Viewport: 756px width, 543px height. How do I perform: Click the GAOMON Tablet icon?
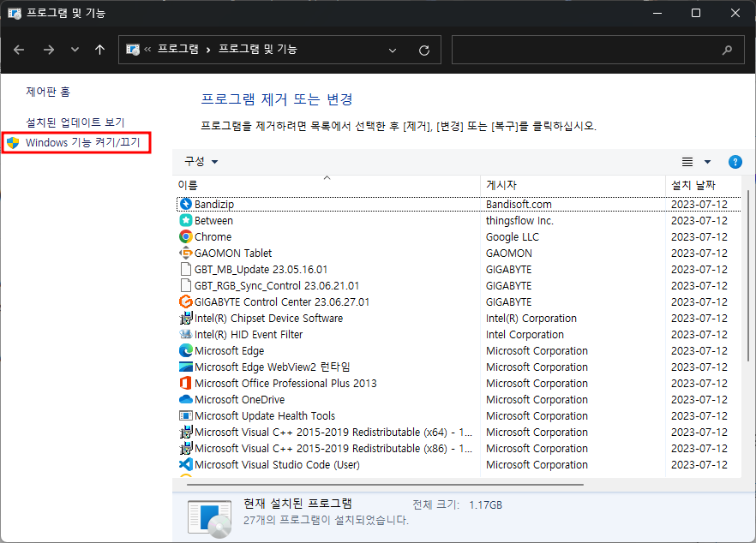pos(186,253)
